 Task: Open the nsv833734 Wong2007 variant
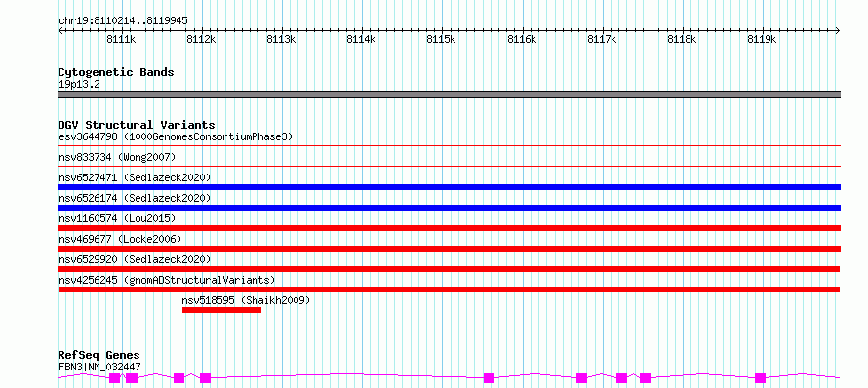(x=117, y=157)
